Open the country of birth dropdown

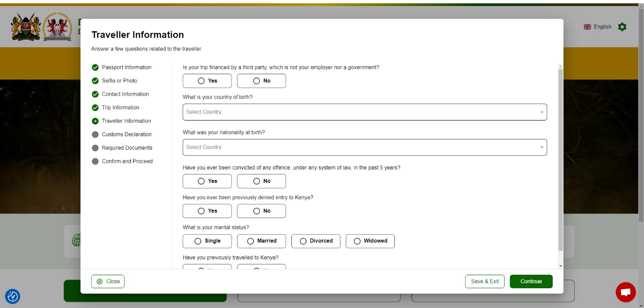364,112
